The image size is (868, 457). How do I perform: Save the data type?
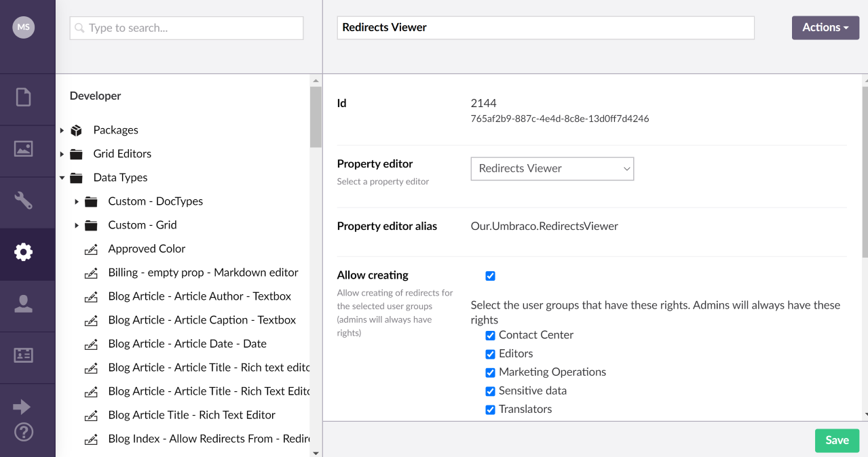coord(837,440)
